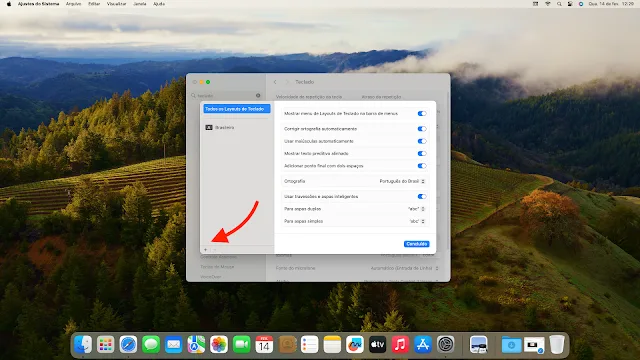Toggle Usar travessões e aspas inteligentes
This screenshot has width=640, height=360.
tap(422, 196)
